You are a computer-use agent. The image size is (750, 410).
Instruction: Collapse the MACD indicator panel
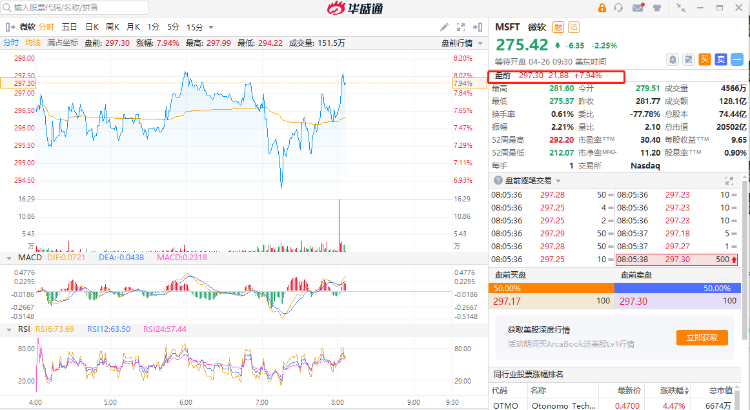(9, 258)
